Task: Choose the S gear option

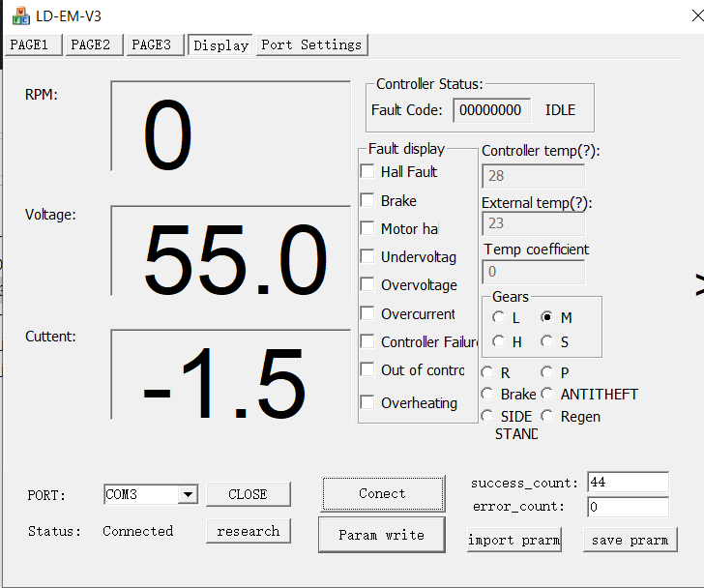Action: (x=546, y=341)
